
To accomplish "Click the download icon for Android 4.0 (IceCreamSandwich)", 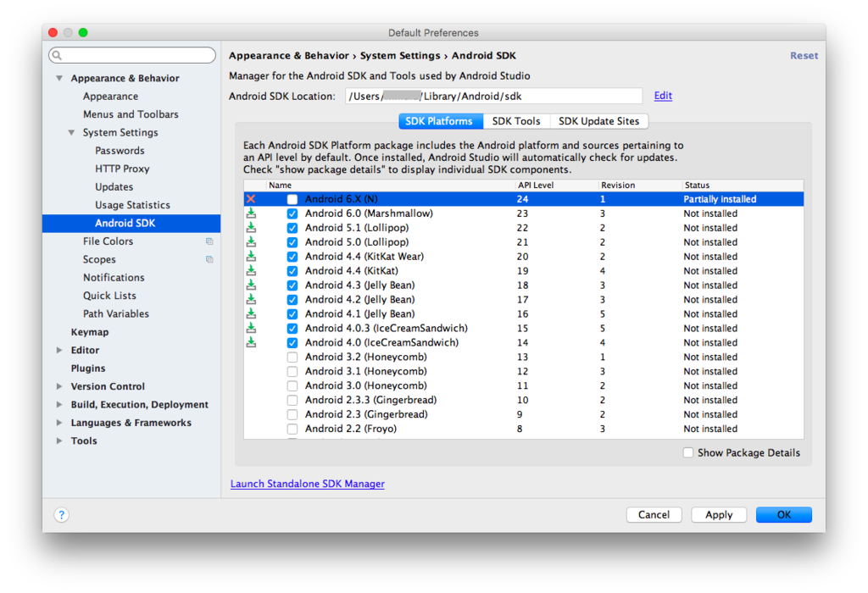I will point(251,342).
